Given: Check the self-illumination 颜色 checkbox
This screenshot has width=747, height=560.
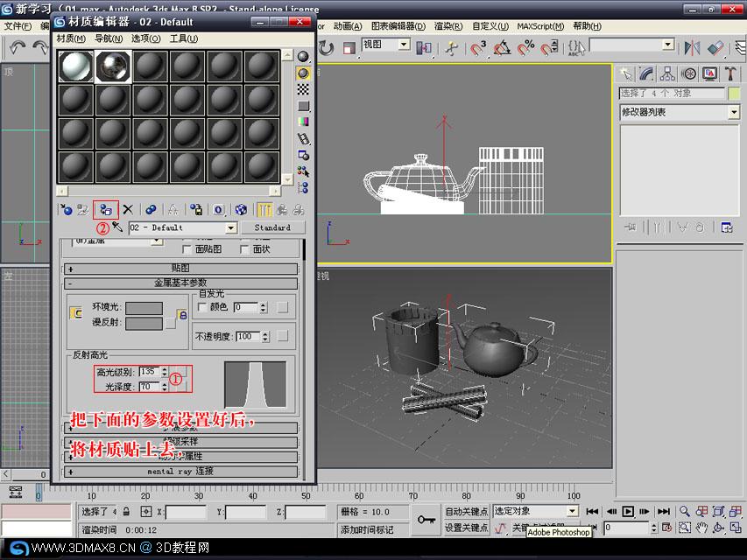Looking at the screenshot, I should click(x=202, y=307).
